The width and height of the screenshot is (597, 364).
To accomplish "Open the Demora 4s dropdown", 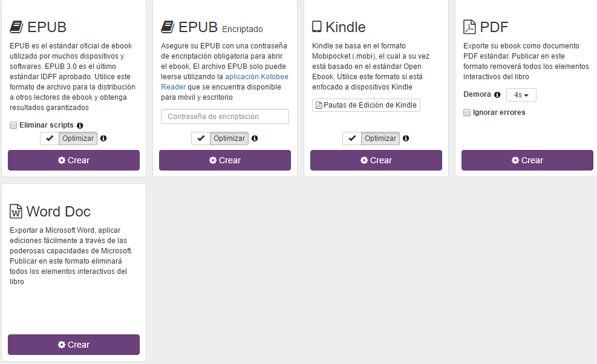I will tap(521, 95).
